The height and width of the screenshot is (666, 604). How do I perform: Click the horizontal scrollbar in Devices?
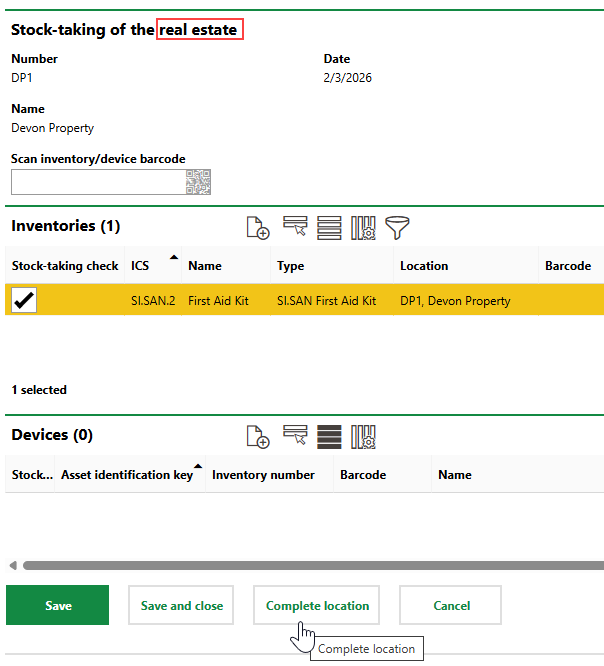pyautogui.click(x=300, y=565)
